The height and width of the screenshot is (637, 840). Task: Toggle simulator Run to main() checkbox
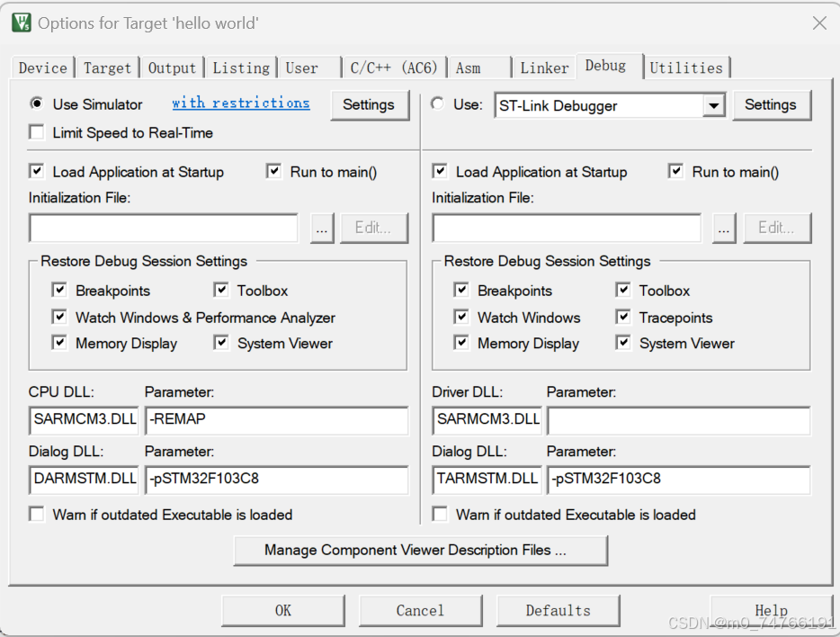273,172
